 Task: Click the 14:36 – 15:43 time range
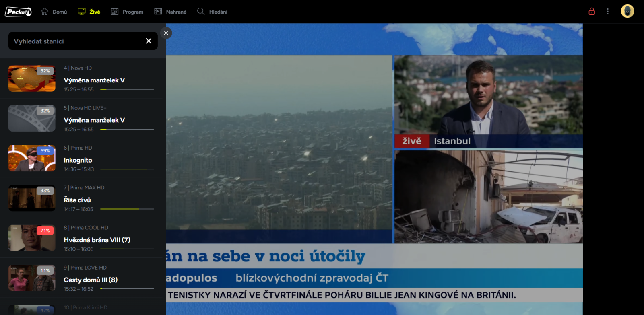[78, 169]
